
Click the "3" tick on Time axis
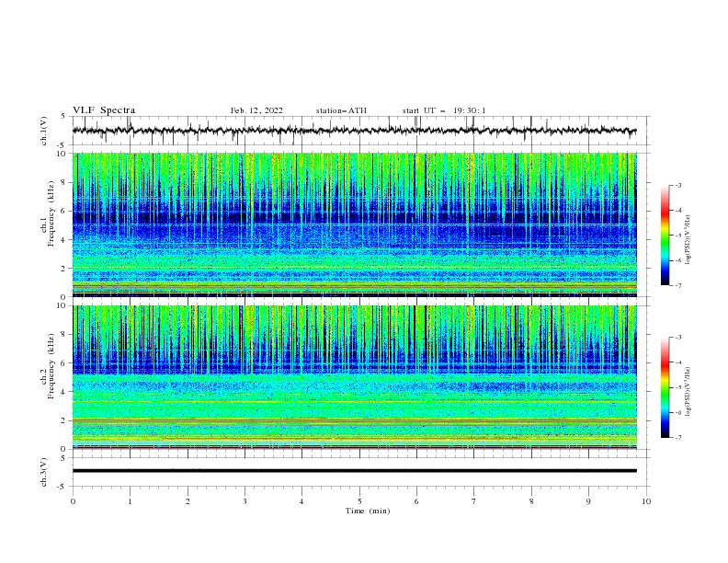(245, 501)
